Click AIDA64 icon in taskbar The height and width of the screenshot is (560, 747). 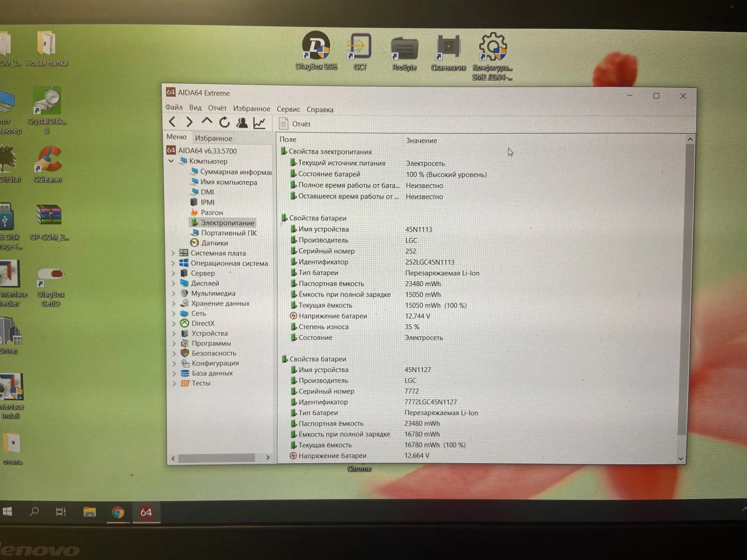pyautogui.click(x=146, y=512)
